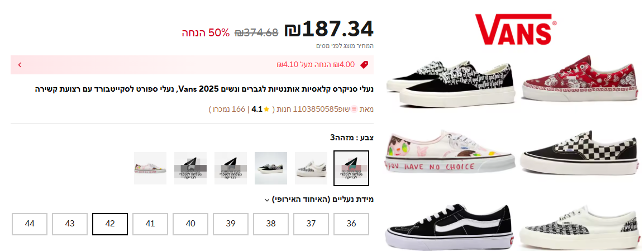Choose shoe size 39
Screen dimensions: 644x251
pyautogui.click(x=231, y=224)
